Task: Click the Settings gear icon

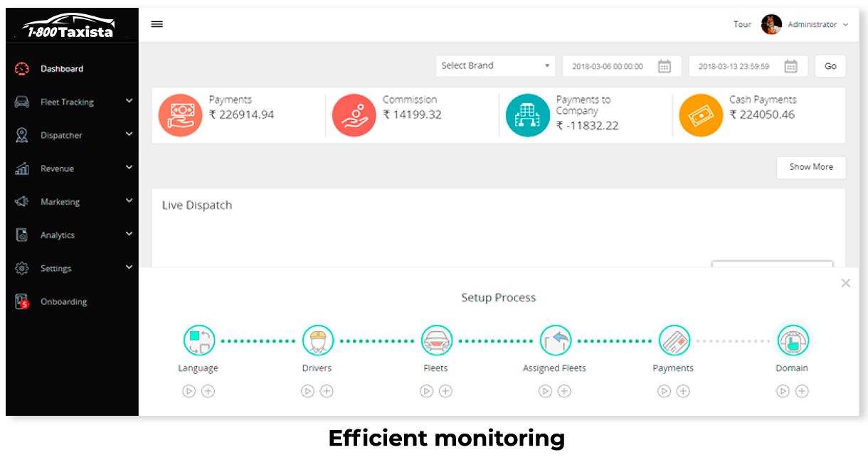Action: [x=22, y=269]
